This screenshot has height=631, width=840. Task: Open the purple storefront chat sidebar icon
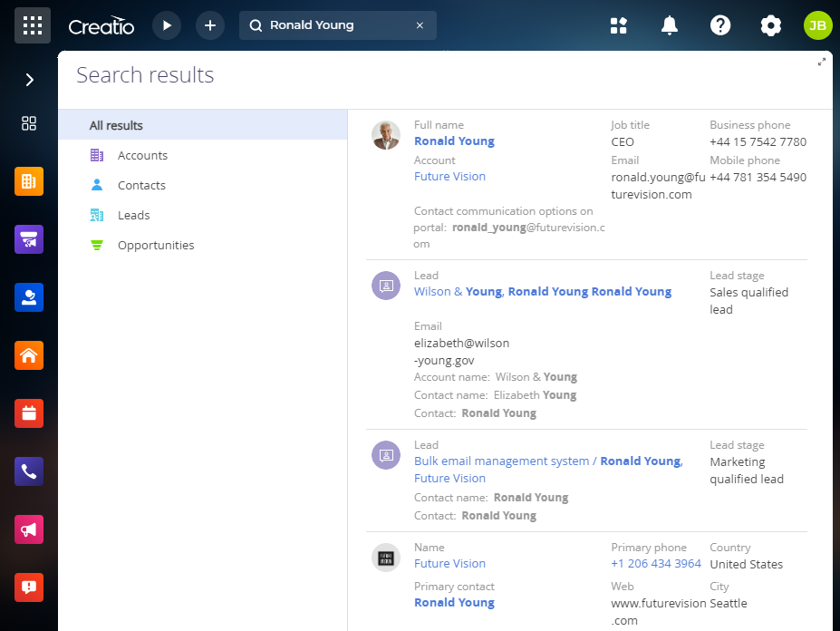click(29, 239)
